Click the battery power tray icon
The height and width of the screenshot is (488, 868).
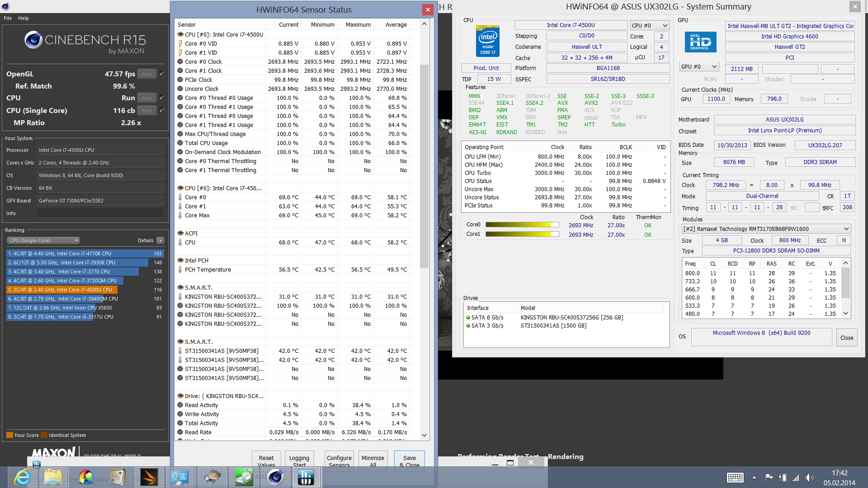[x=783, y=478]
